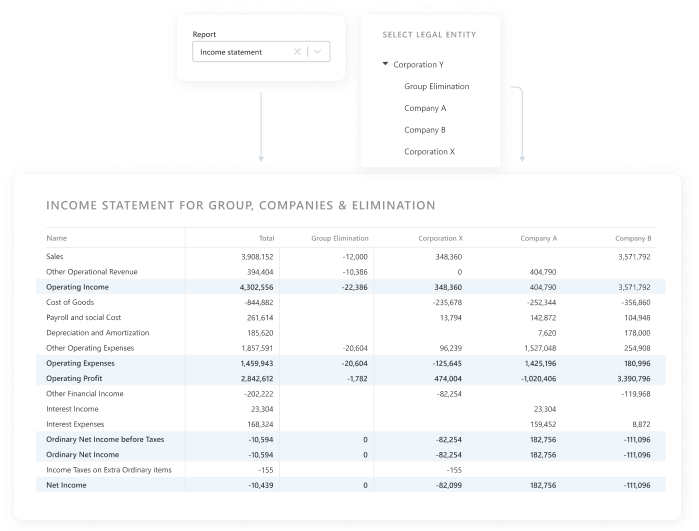The image size is (699, 531).
Task: Select Other Operating Expenses row label
Action: coord(90,348)
